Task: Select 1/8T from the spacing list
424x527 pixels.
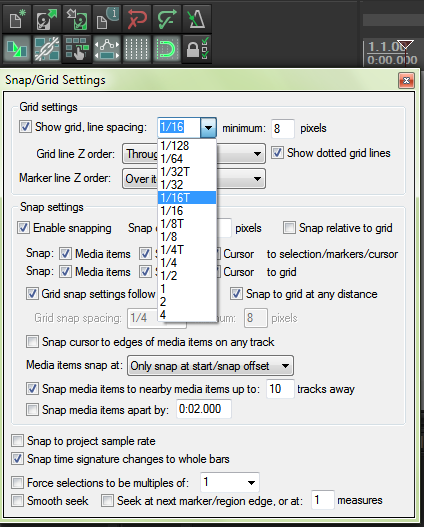Action: 187,224
